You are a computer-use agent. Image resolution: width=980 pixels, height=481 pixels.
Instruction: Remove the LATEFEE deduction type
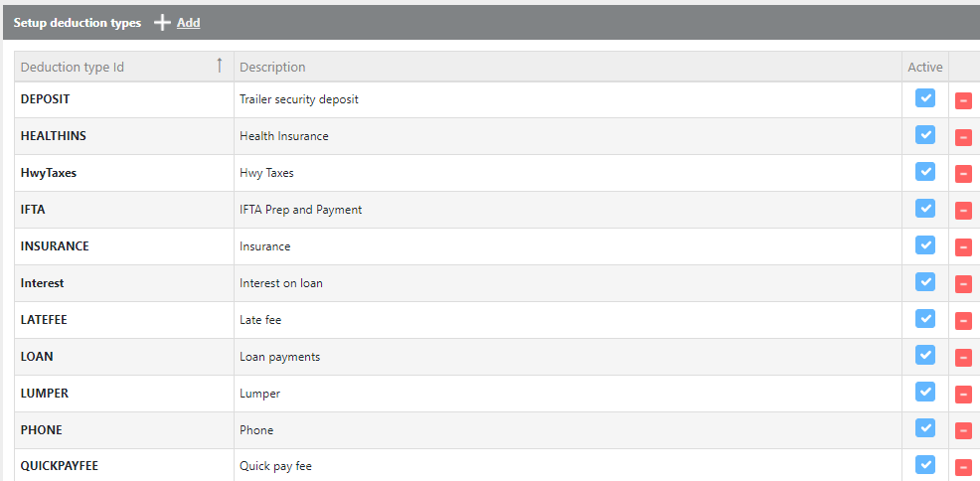(963, 321)
